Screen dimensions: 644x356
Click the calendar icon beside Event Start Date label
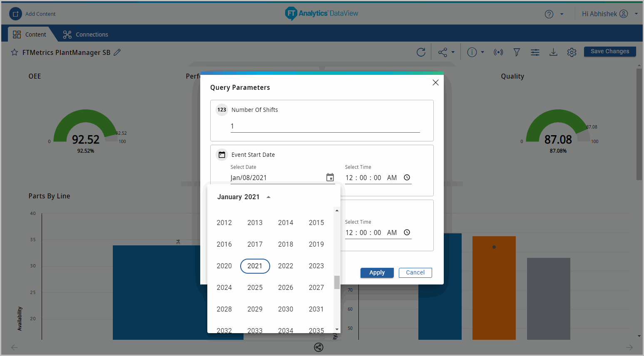tap(222, 155)
